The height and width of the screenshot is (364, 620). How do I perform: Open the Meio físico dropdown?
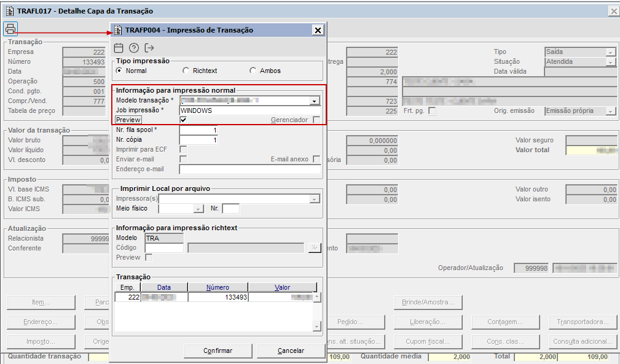(x=198, y=209)
